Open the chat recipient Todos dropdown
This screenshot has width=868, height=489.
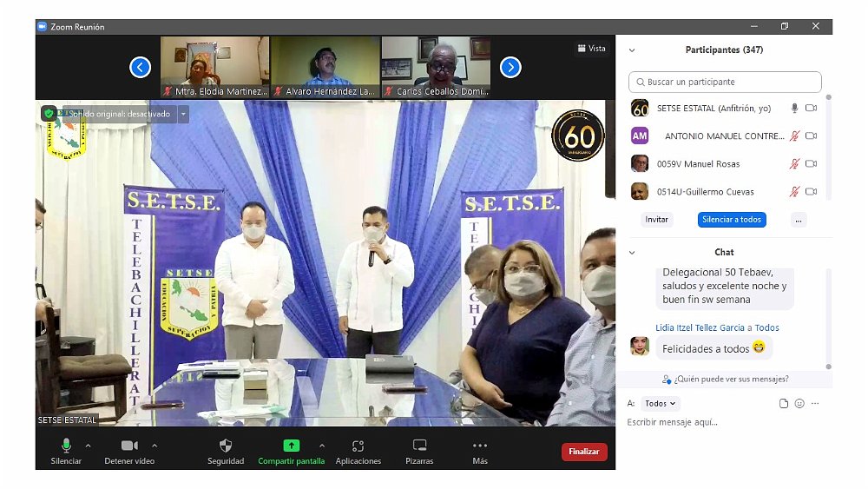[x=661, y=404]
